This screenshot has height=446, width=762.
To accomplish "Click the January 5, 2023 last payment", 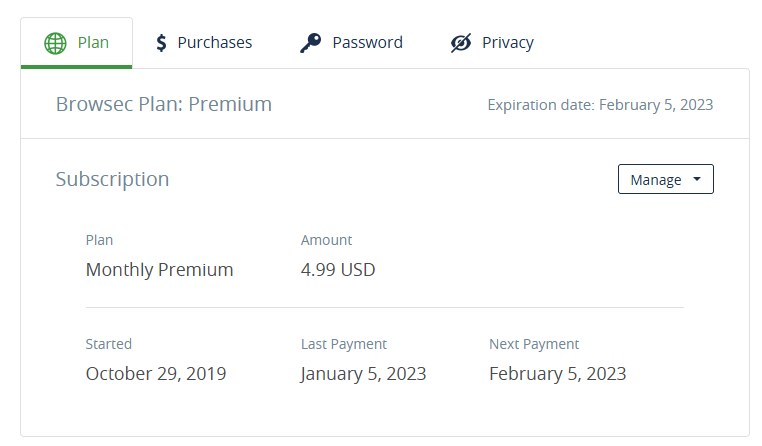I will (363, 374).
